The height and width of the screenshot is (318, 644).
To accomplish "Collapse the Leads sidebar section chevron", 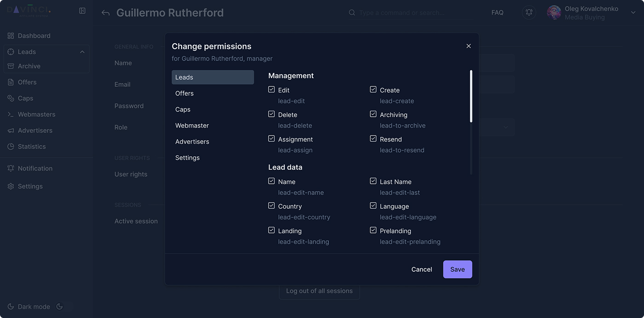I will point(82,52).
